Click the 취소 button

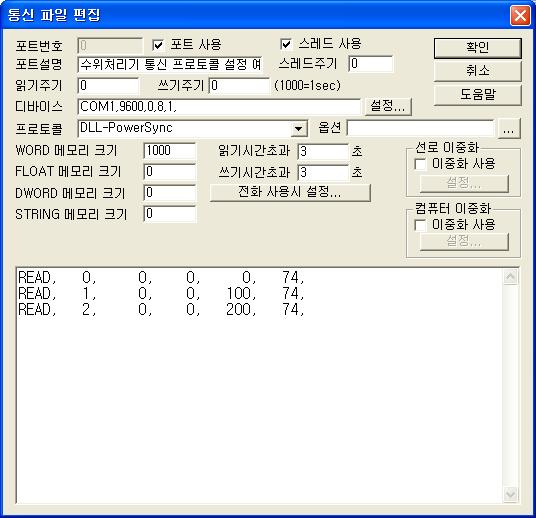coord(478,71)
